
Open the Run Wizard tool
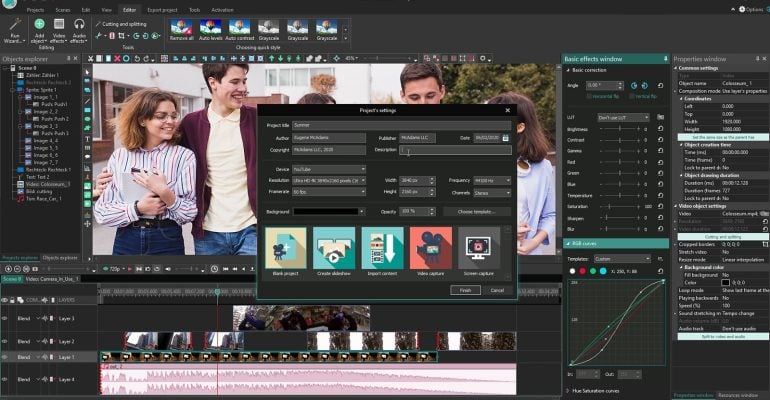pos(15,30)
